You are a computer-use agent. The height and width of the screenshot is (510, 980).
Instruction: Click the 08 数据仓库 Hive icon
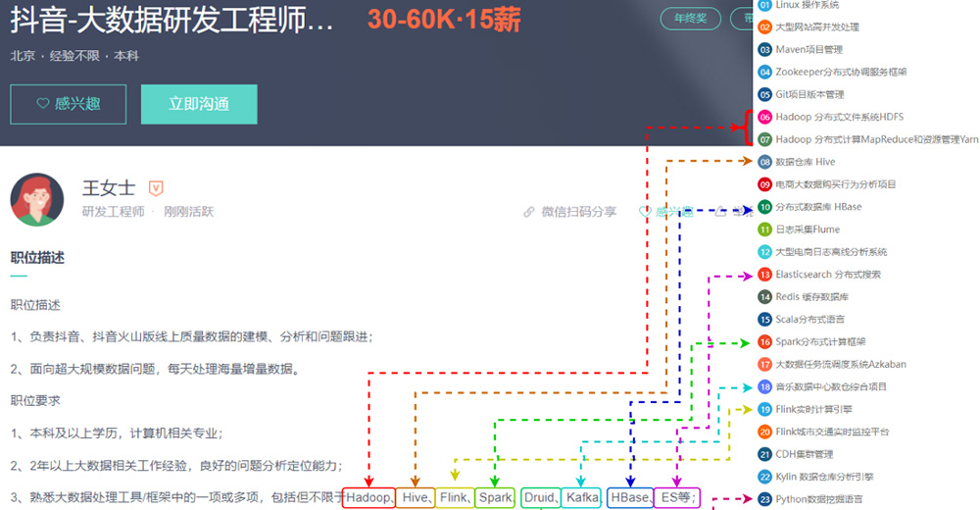coord(765,162)
